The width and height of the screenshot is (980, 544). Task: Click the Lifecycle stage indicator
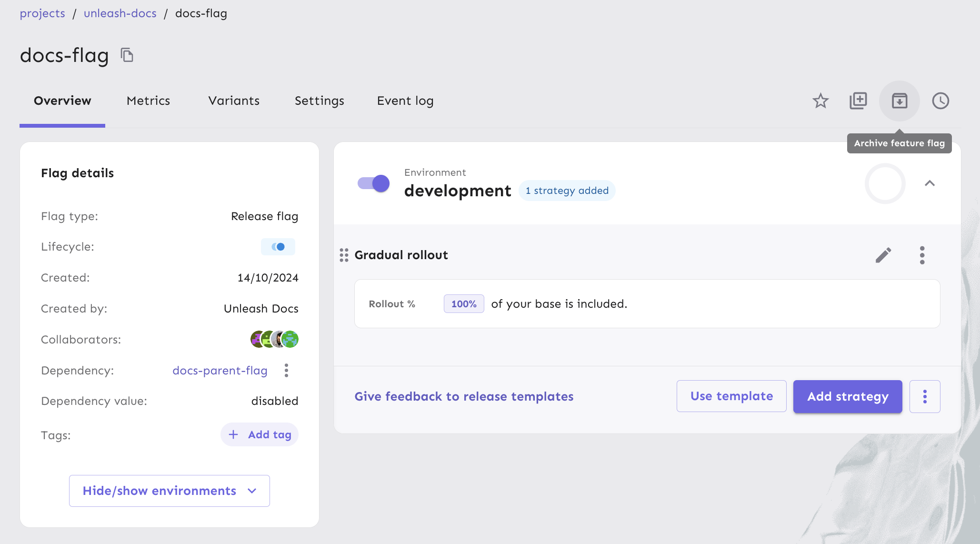click(278, 247)
